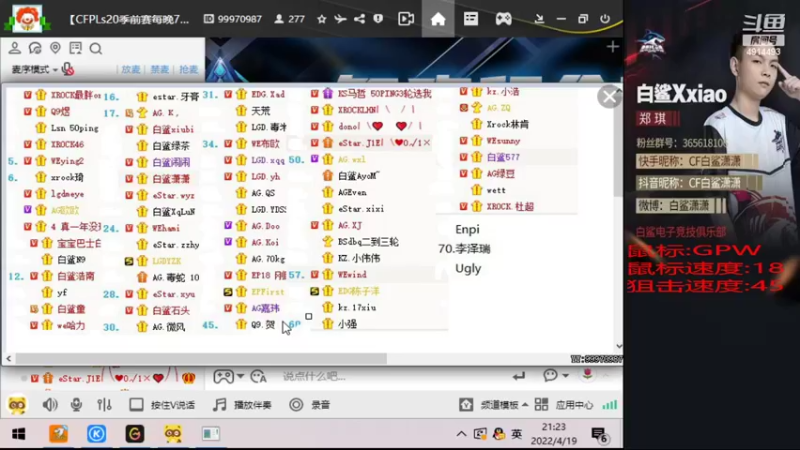Click the 放麦 link
Screen dimensions: 800x450
tap(131, 69)
